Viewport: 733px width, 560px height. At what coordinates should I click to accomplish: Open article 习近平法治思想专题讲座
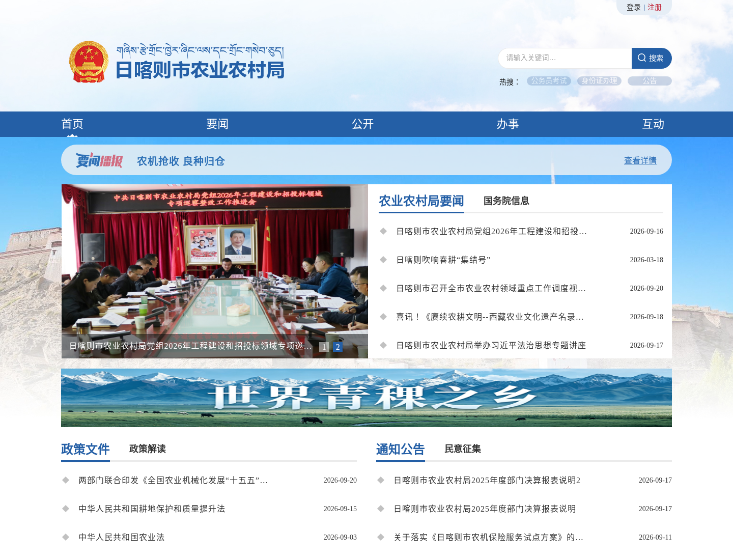coord(491,346)
